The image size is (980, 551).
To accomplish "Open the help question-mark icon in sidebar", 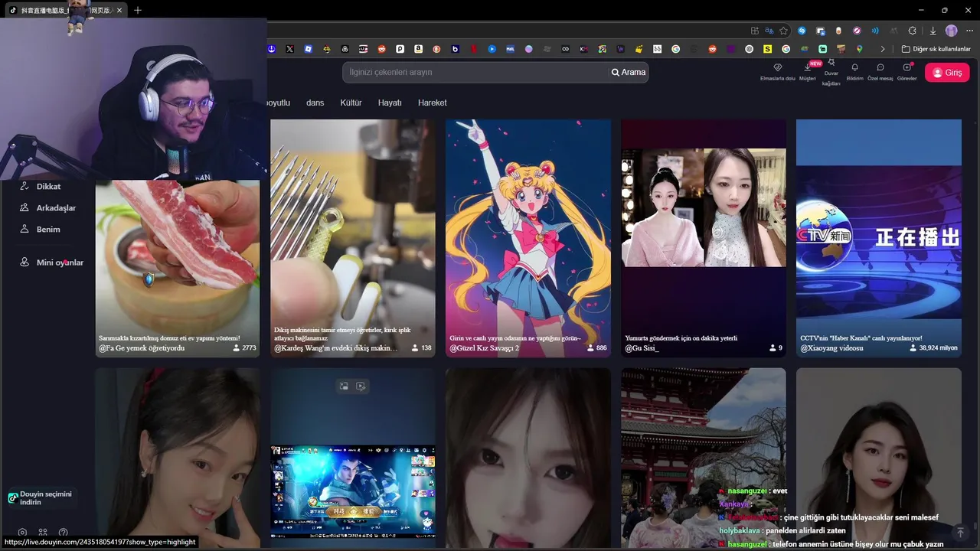I will (63, 533).
